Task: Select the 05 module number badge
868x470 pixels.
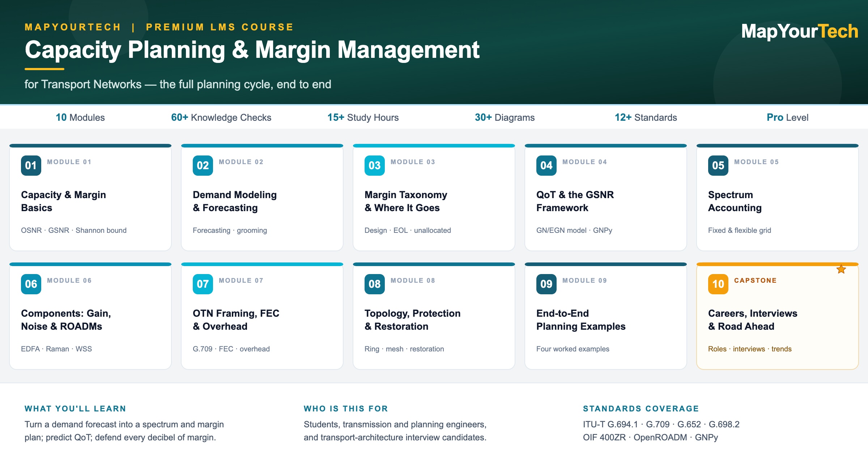Action: [x=718, y=166]
